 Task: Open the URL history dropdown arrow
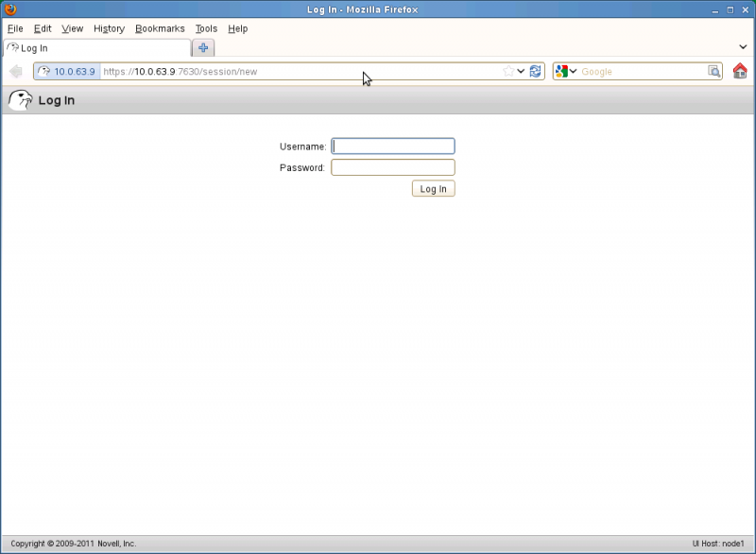tap(521, 71)
